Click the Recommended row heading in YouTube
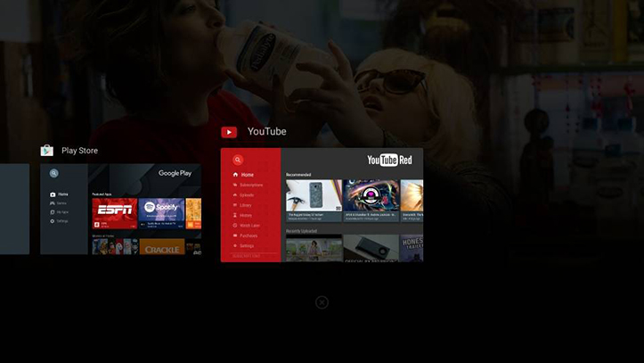 tap(298, 175)
